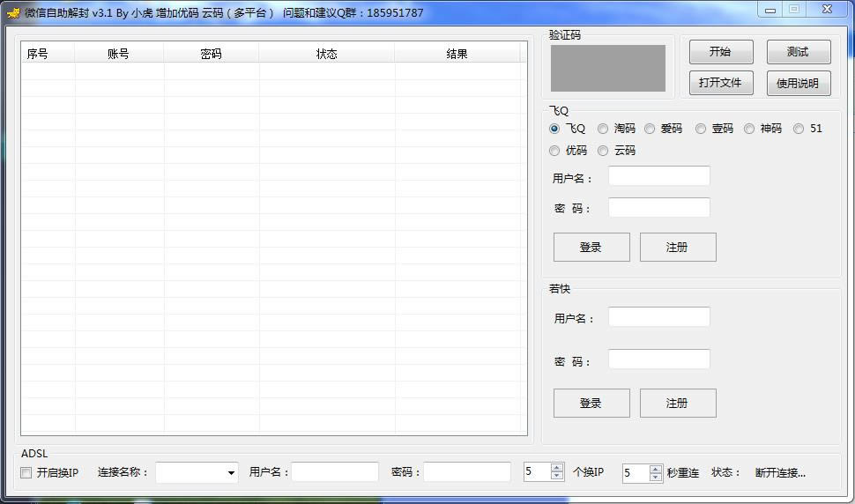Focus the 若快 密码 input field
The height and width of the screenshot is (504, 855).
tap(659, 359)
